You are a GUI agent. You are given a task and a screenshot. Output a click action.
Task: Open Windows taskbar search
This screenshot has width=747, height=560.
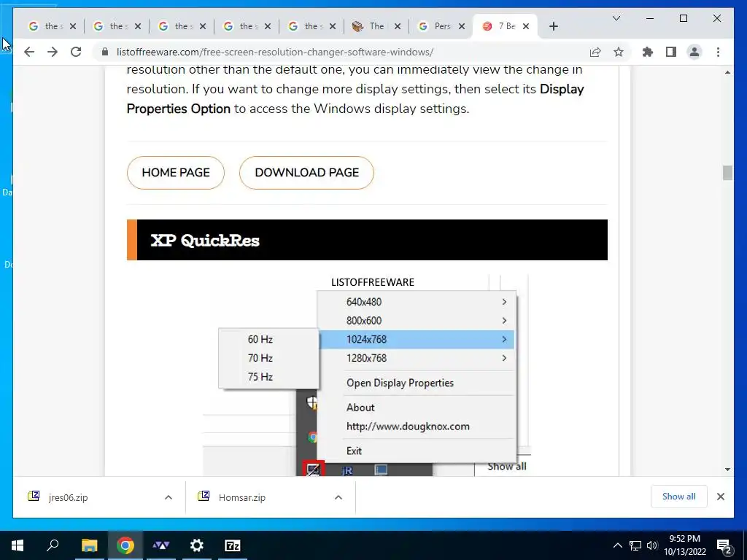tap(53, 545)
